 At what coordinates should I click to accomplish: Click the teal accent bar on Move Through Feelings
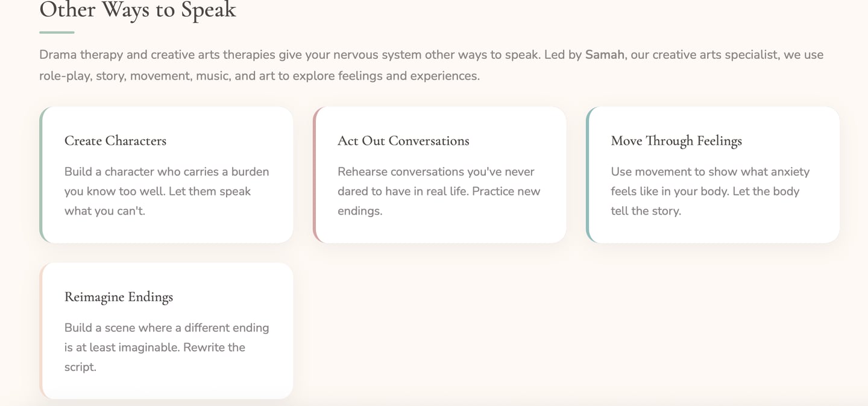click(x=588, y=175)
